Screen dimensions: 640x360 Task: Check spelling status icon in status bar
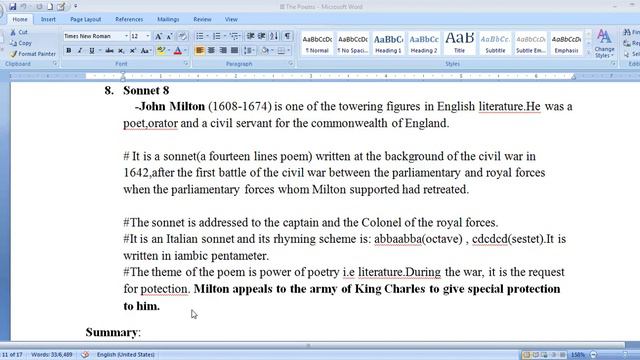pyautogui.click(x=85, y=355)
